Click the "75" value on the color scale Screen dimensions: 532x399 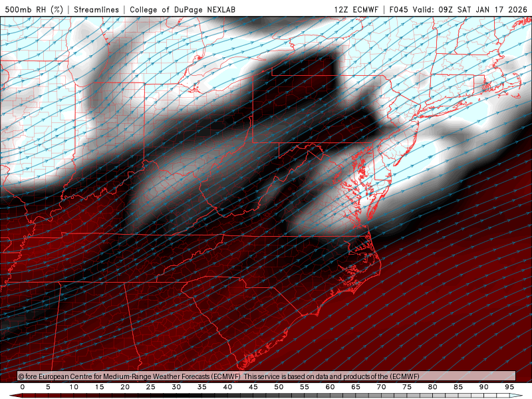click(x=407, y=387)
